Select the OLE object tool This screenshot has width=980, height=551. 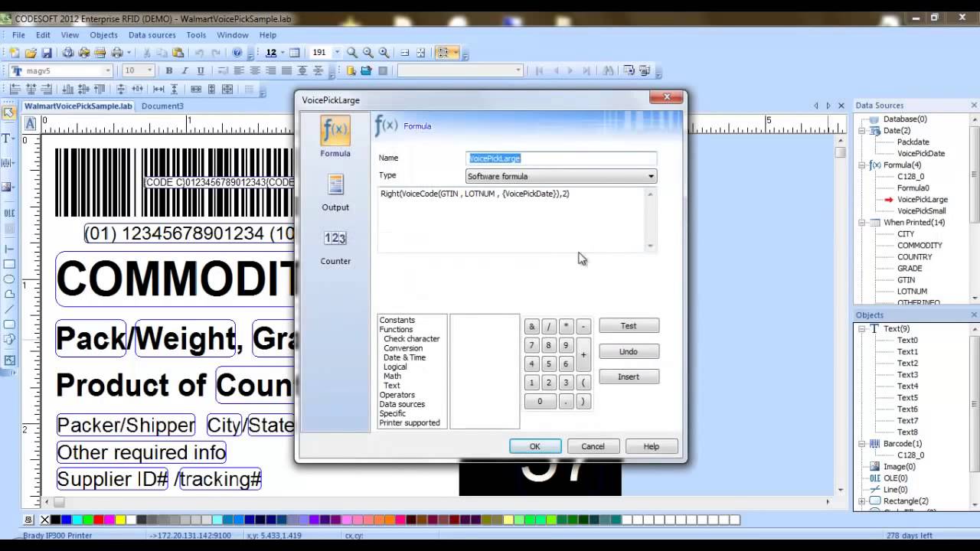pyautogui.click(x=8, y=213)
